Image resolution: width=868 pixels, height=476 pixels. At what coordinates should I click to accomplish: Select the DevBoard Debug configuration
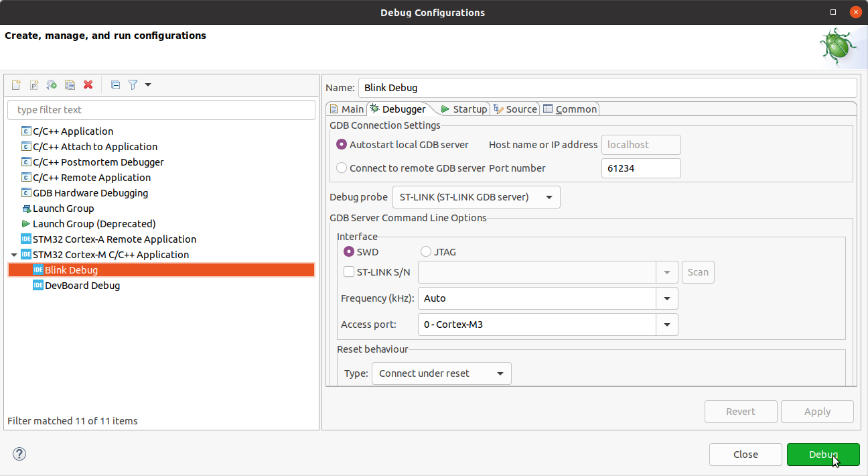82,286
